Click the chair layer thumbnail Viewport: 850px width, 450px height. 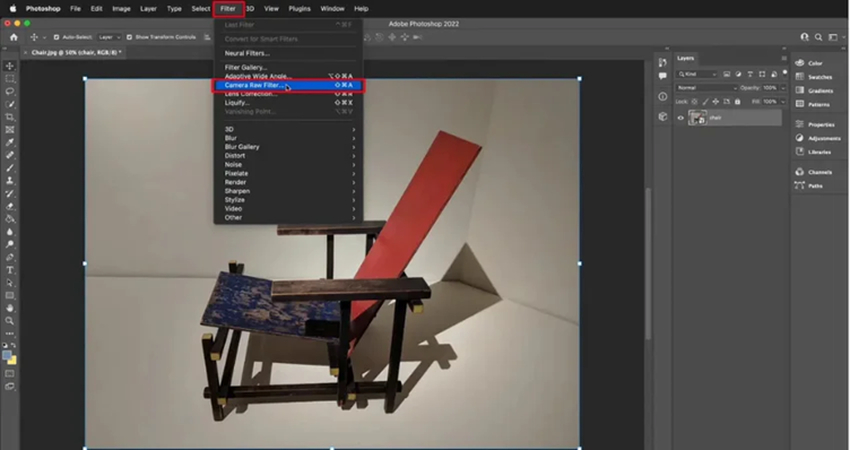pyautogui.click(x=697, y=118)
